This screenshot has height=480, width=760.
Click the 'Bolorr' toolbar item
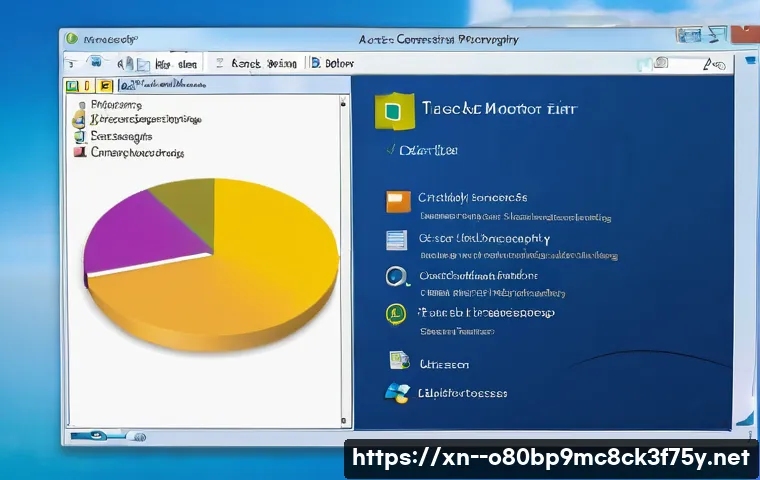point(333,63)
